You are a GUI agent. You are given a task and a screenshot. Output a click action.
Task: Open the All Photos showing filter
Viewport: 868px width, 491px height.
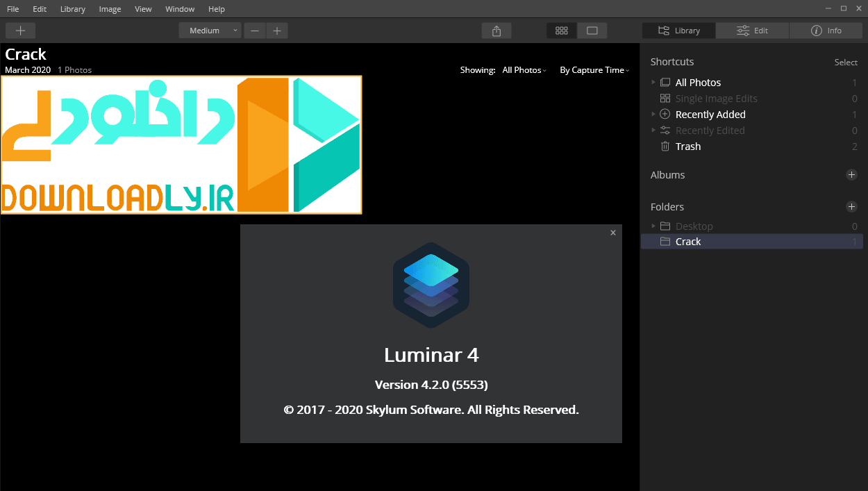pos(524,70)
